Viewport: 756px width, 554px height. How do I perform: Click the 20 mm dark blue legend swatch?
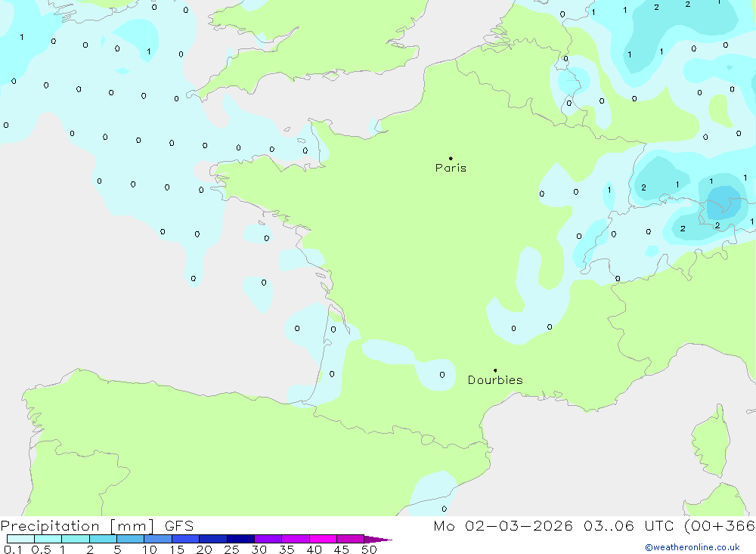(212, 539)
